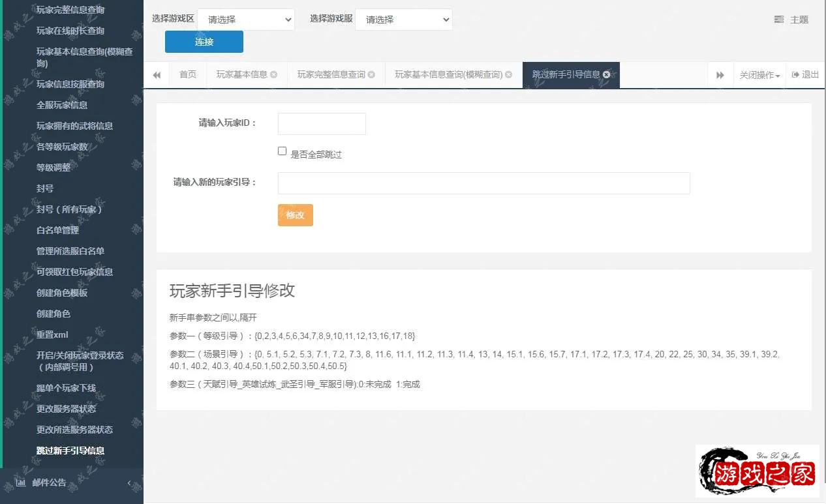Open the 选择游戏区 dropdown

246,19
